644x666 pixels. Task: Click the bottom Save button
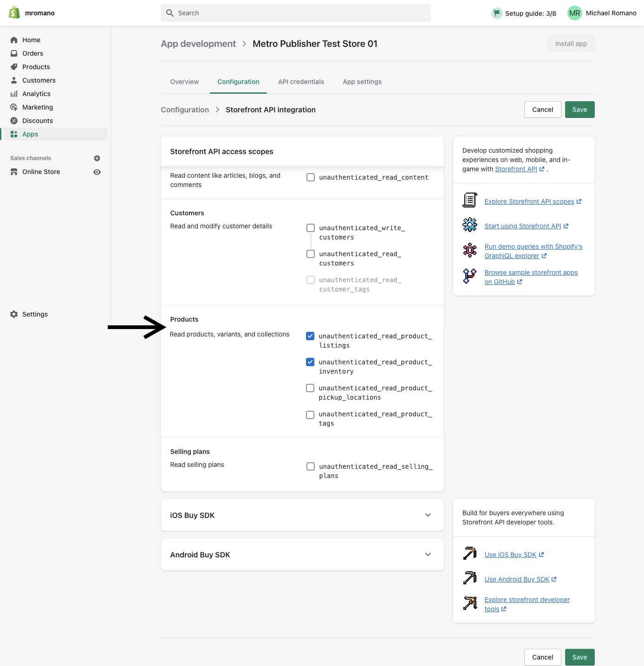tap(579, 657)
